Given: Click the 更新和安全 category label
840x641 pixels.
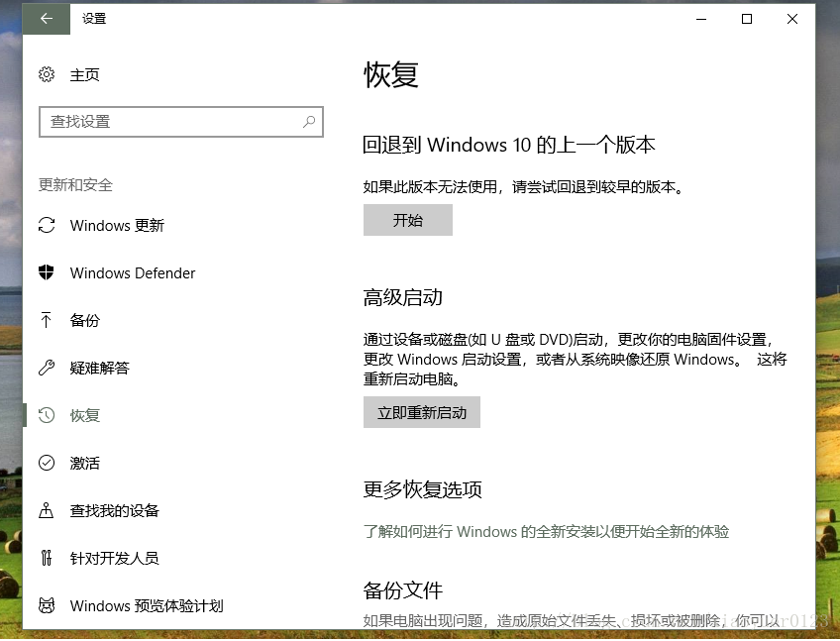Looking at the screenshot, I should tap(75, 185).
